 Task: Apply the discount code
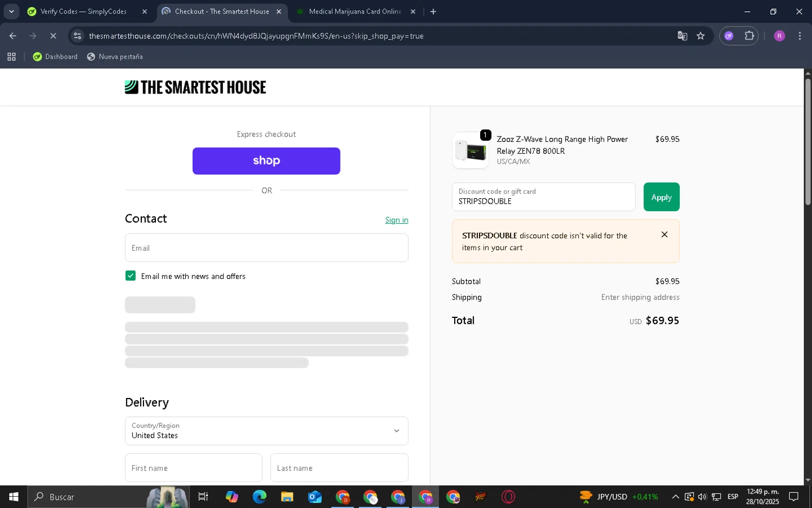point(662,197)
